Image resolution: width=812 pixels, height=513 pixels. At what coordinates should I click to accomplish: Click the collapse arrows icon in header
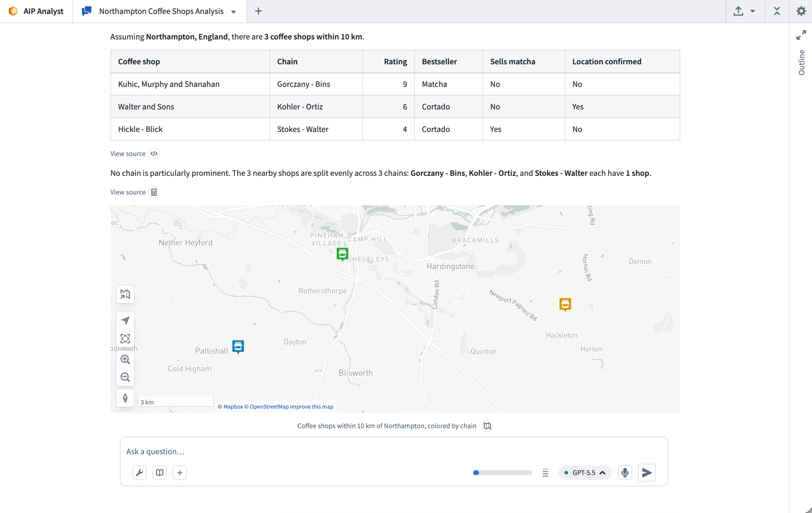777,11
